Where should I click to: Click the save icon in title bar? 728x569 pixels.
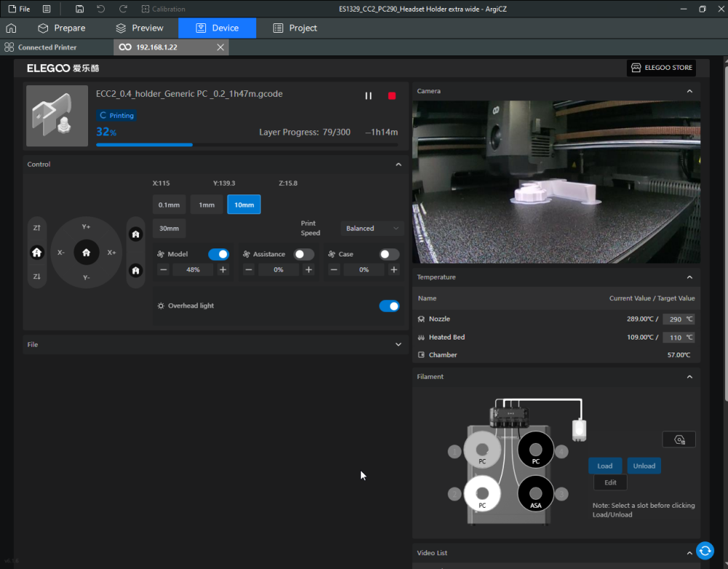[79, 9]
